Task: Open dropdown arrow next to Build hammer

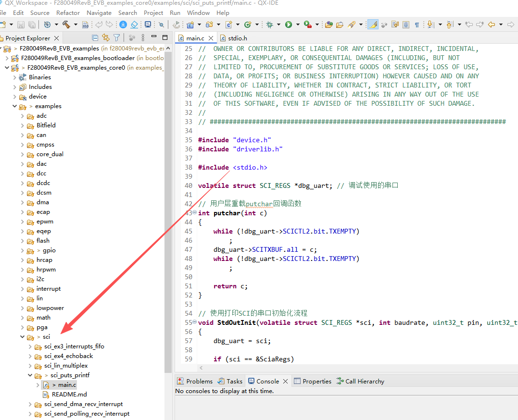Action: (x=76, y=25)
